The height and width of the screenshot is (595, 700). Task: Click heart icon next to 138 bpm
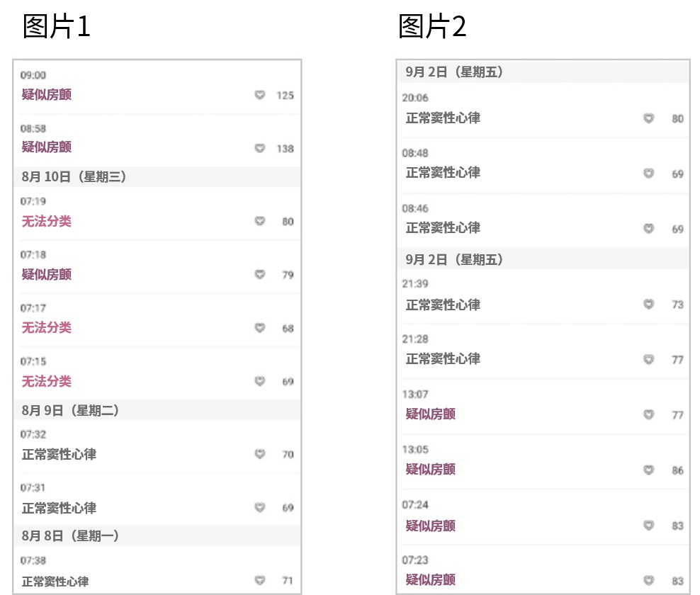[260, 148]
